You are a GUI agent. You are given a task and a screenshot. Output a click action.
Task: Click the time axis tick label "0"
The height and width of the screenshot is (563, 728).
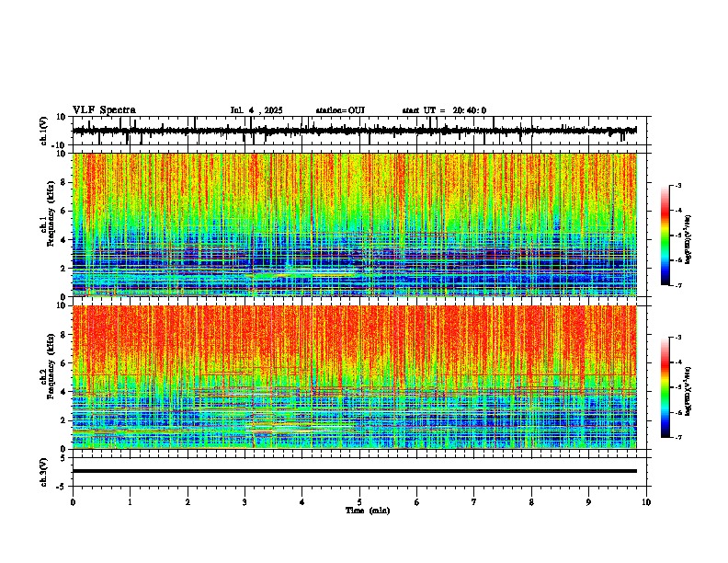pos(73,502)
